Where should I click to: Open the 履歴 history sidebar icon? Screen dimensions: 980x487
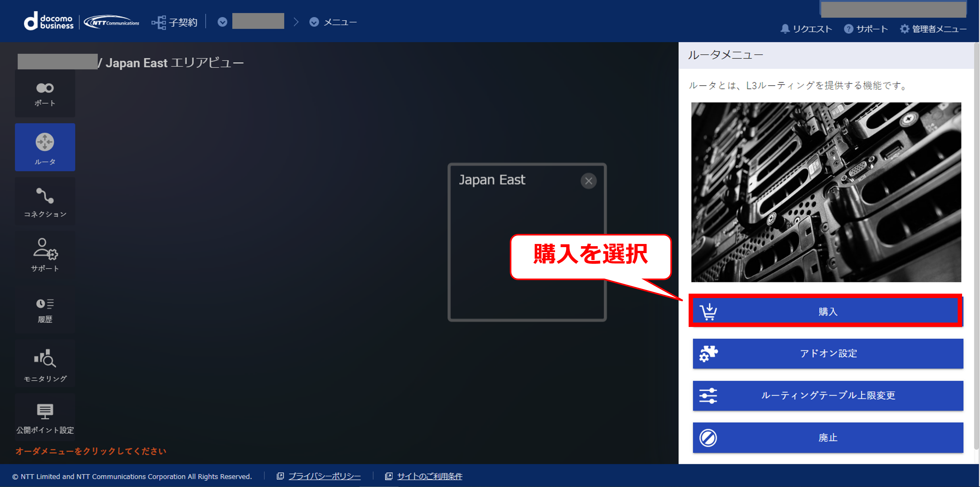[45, 309]
